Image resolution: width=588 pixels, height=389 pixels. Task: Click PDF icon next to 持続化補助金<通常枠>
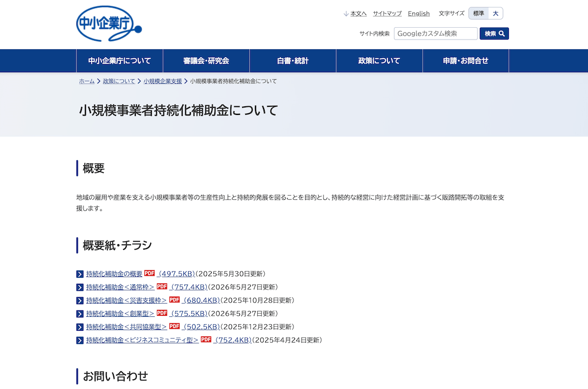(x=162, y=286)
